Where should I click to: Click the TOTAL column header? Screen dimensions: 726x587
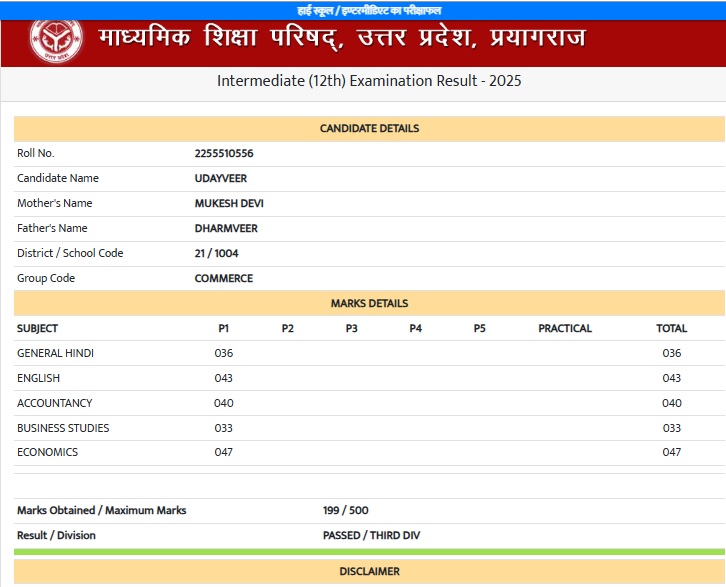[671, 329]
